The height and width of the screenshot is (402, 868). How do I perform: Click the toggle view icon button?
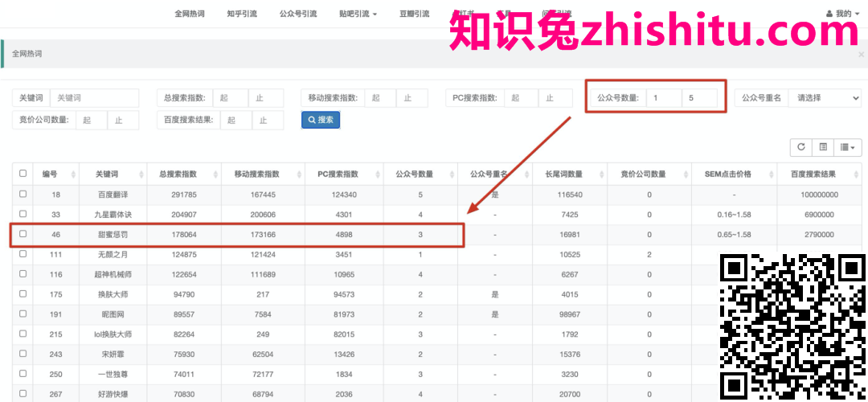click(823, 147)
